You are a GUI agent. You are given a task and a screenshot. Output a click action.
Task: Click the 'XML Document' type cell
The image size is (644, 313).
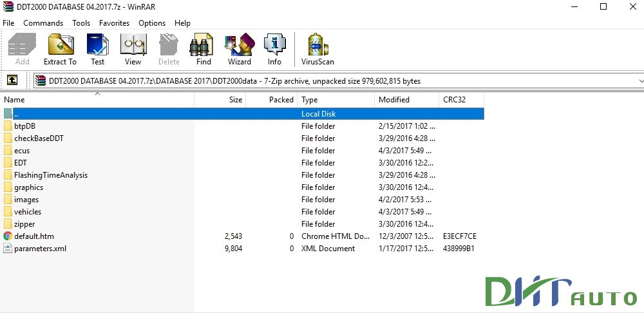[x=328, y=249]
